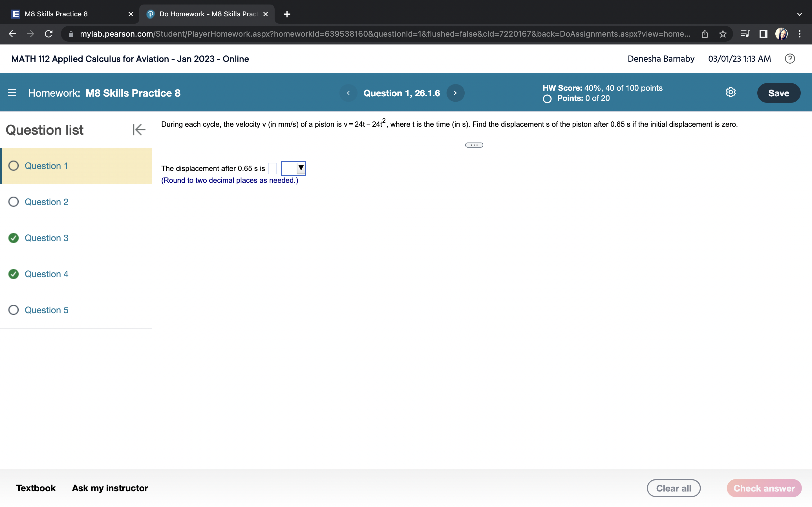Viewport: 812px width, 507px height.
Task: Click the displacement answer input box
Action: coord(272,168)
